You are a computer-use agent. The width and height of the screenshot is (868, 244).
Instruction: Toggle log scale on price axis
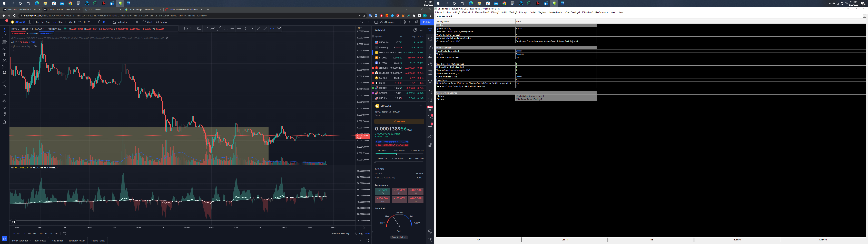tap(361, 233)
